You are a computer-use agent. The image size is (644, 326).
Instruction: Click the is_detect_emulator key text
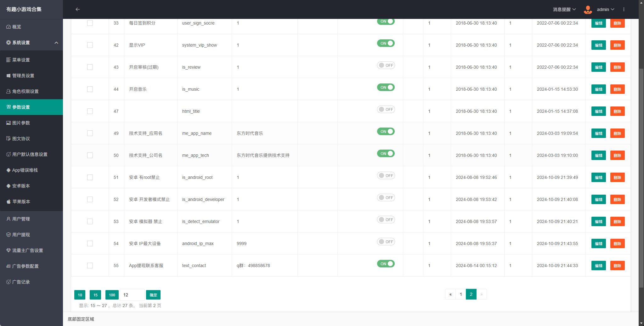coord(201,221)
